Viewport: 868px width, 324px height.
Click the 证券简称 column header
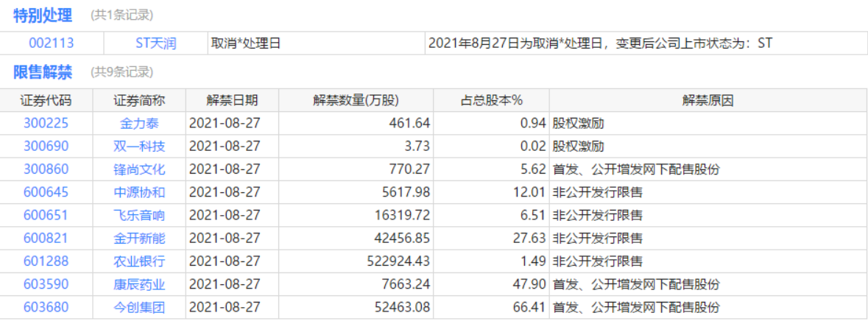[139, 100]
